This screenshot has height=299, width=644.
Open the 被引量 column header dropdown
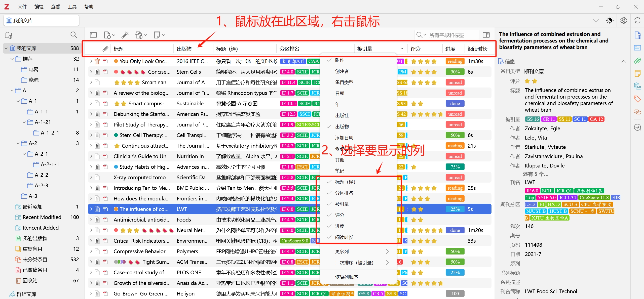[x=401, y=48]
